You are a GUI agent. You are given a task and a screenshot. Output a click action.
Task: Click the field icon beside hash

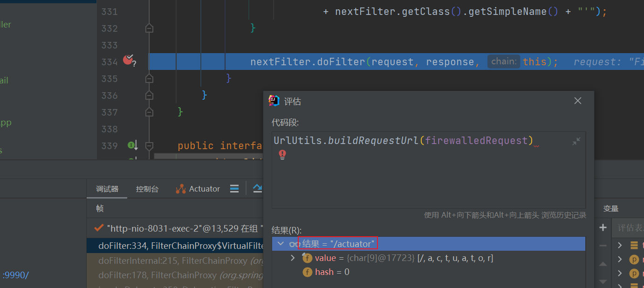(x=307, y=272)
